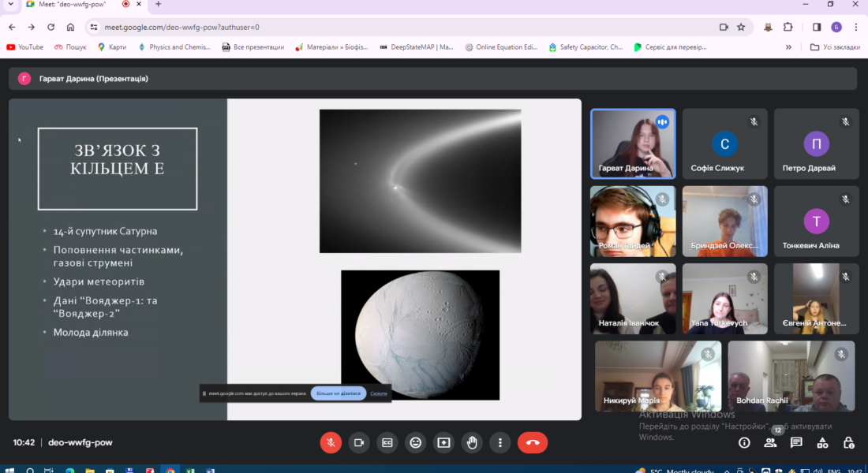Toggle the camera on or off
The height and width of the screenshot is (473, 868).
[359, 443]
